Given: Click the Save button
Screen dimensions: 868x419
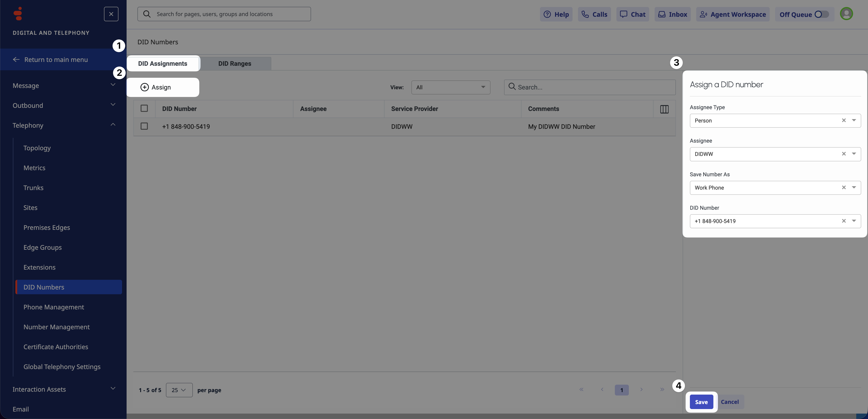Looking at the screenshot, I should coord(701,402).
